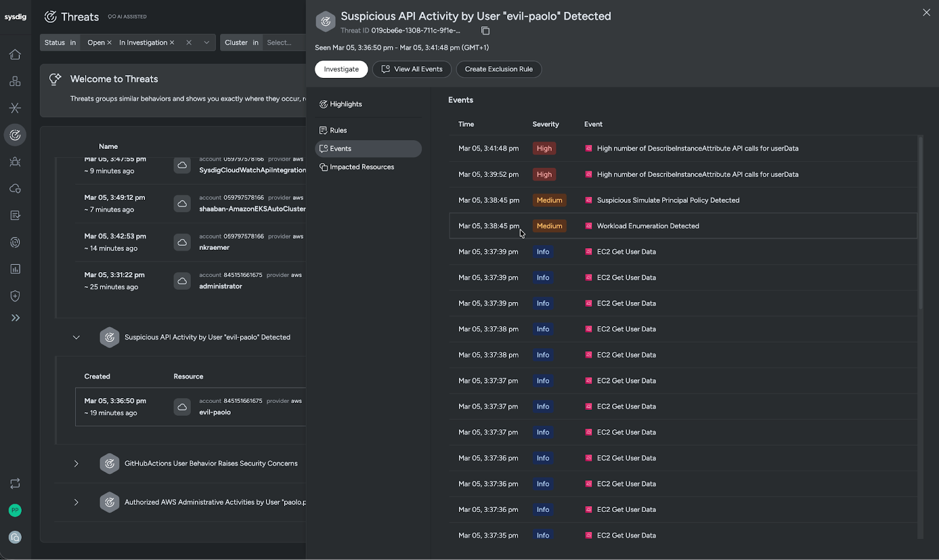The height and width of the screenshot is (560, 939).
Task: Open the fingerprint-style icon in sidebar
Action: 15,242
